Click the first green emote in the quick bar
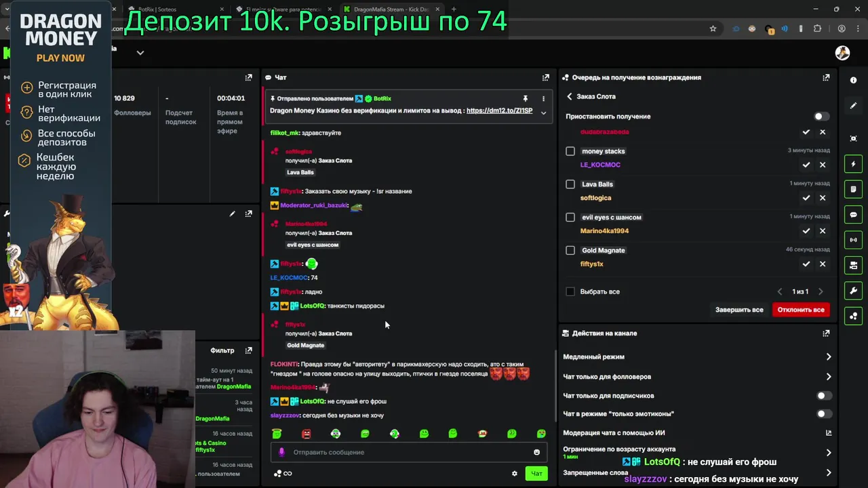 pos(277,434)
